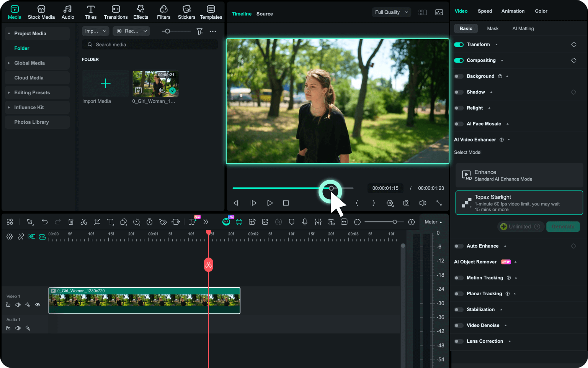Viewport: 588px width, 368px height.
Task: Click the Generate button
Action: pyautogui.click(x=563, y=227)
